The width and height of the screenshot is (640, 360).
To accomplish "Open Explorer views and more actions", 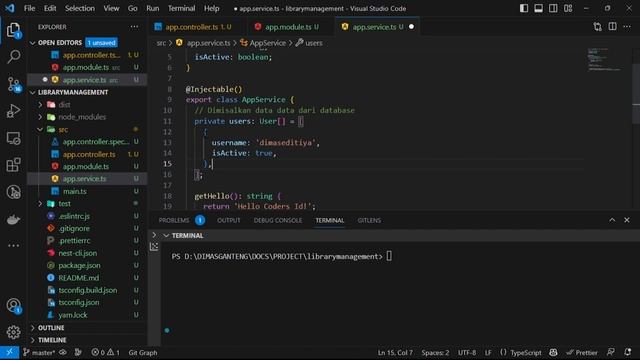I will point(134,27).
